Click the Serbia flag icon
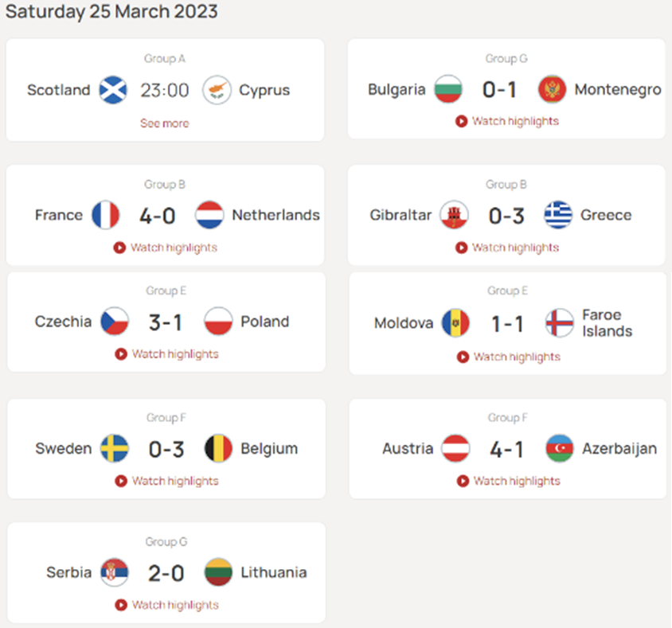This screenshot has width=672, height=628. pyautogui.click(x=115, y=572)
